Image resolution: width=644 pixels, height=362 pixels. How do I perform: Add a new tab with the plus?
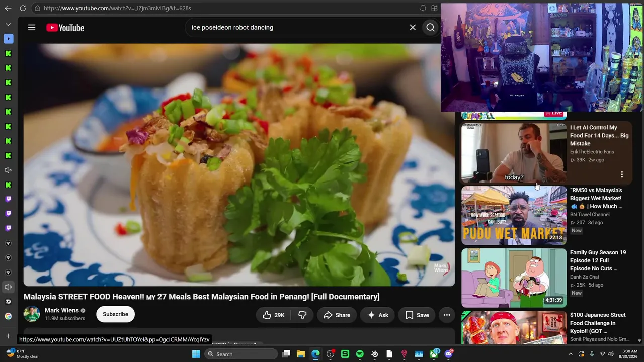click(x=8, y=336)
